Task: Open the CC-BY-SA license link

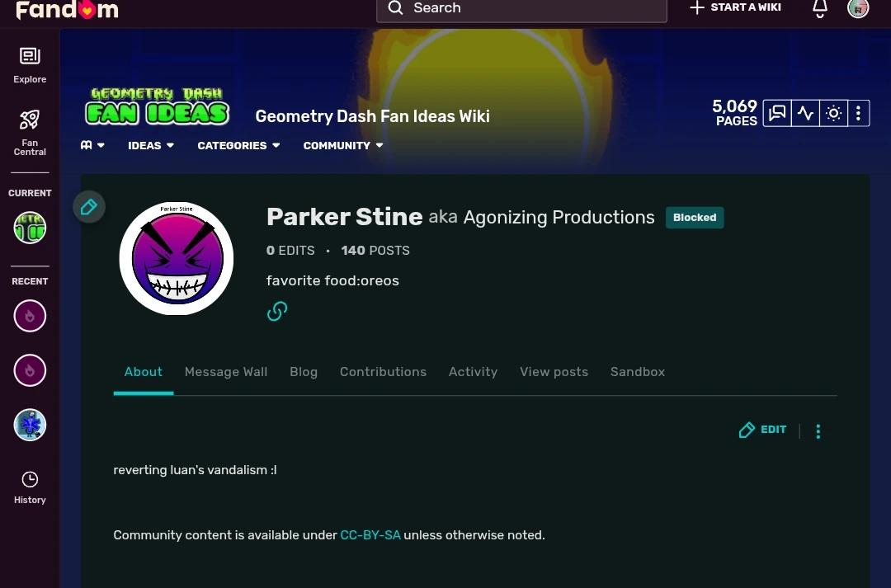Action: click(x=370, y=534)
